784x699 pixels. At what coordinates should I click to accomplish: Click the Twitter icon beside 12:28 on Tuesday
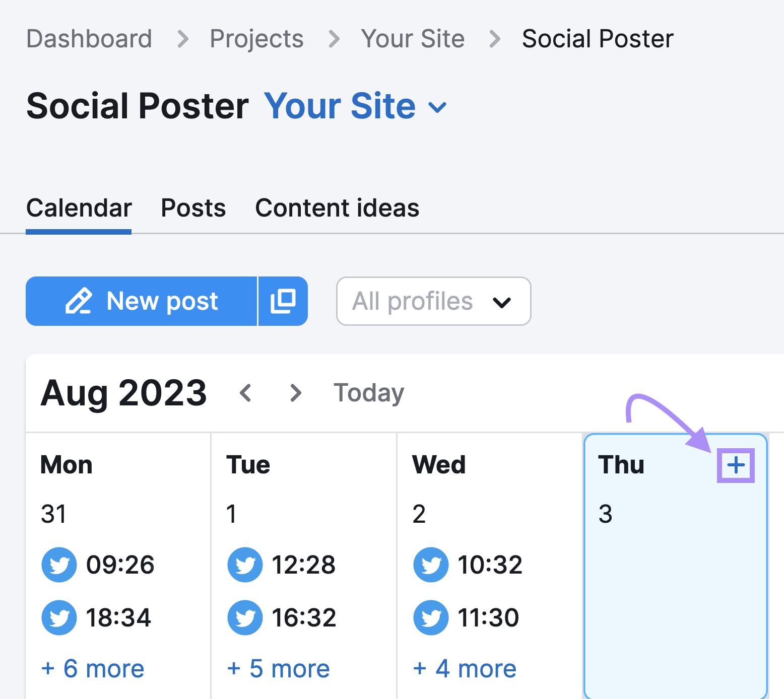pyautogui.click(x=245, y=565)
